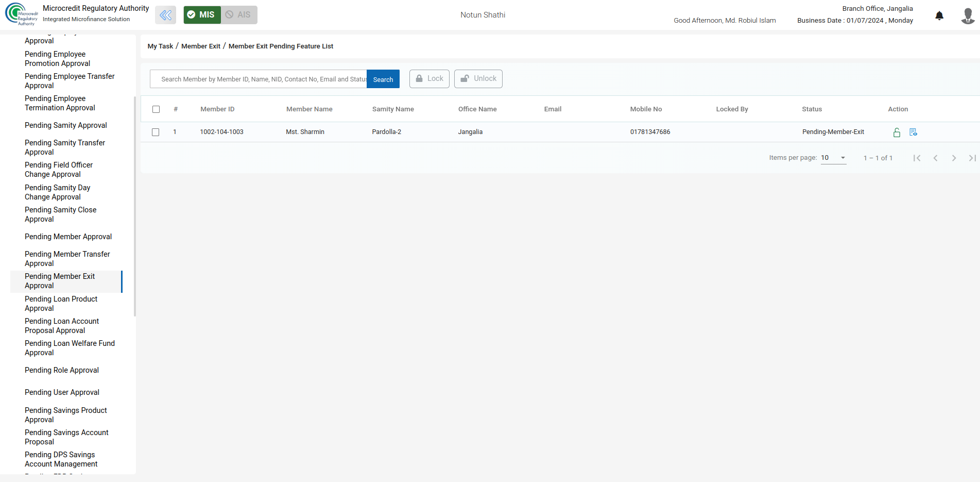Focus the member search input field
Image resolution: width=980 pixels, height=482 pixels.
pos(259,79)
